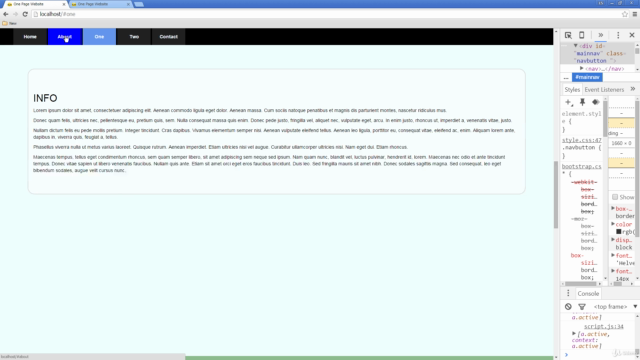
Task: Close the first One Page Website tab
Action: (x=64, y=4)
